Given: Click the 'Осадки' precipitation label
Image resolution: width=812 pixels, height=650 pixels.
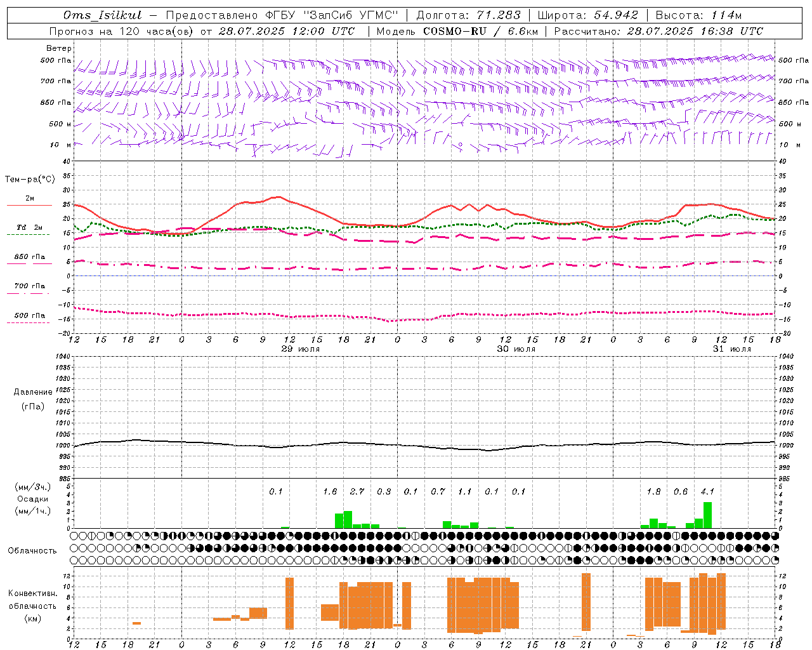Looking at the screenshot, I should click(x=33, y=499).
